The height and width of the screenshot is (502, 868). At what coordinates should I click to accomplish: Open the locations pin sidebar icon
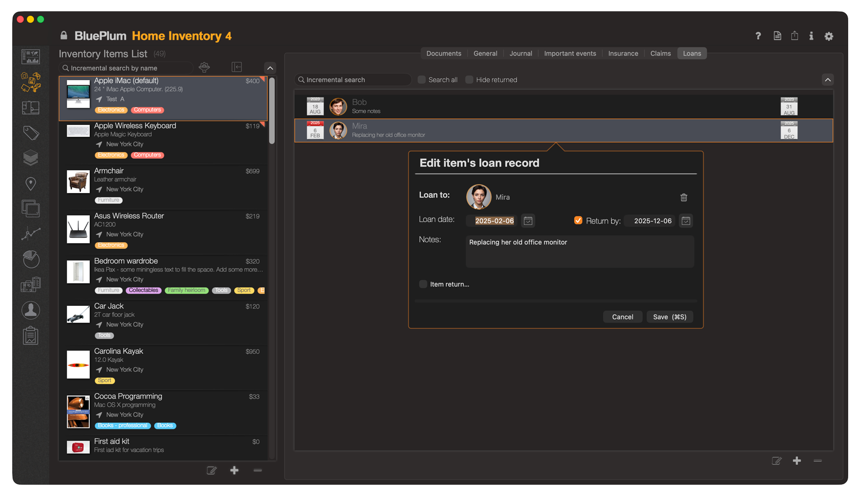30,183
